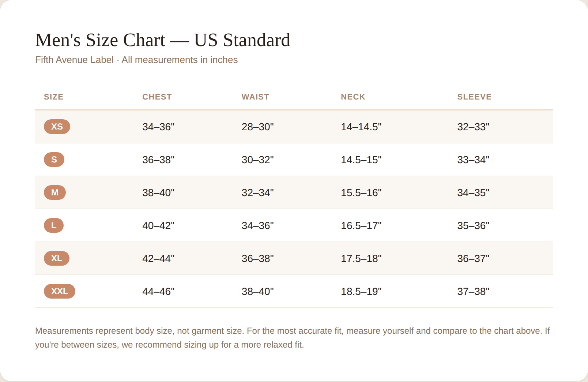588x382 pixels.
Task: Click the Men's Size Chart title
Action: click(163, 40)
